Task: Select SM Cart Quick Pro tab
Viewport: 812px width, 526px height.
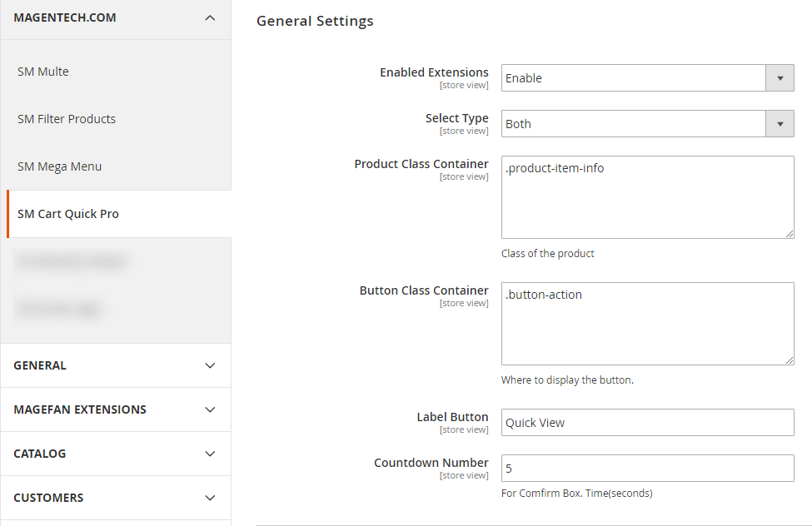Action: pos(68,214)
